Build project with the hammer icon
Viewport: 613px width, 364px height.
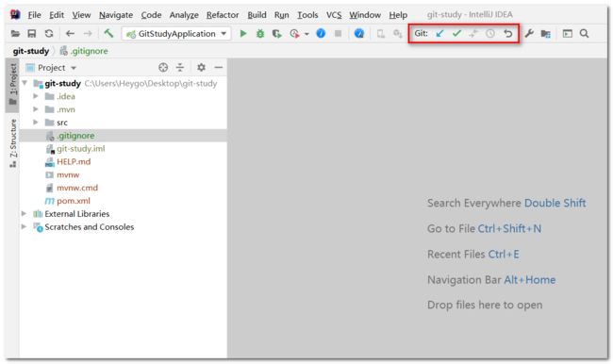[x=108, y=33]
